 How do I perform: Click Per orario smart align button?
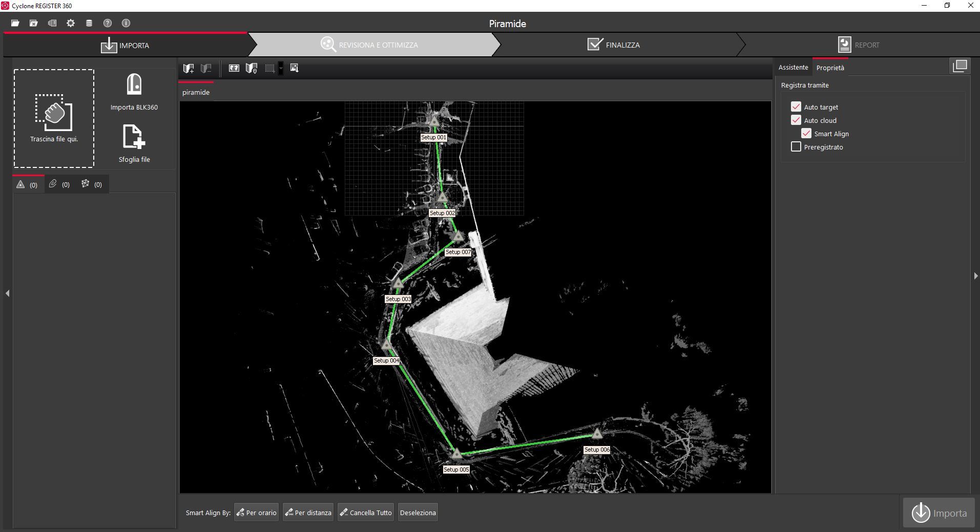256,513
